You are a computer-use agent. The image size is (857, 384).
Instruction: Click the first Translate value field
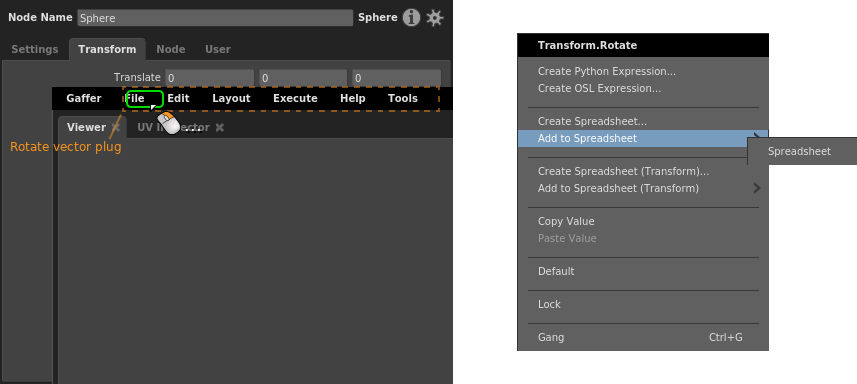(210, 78)
